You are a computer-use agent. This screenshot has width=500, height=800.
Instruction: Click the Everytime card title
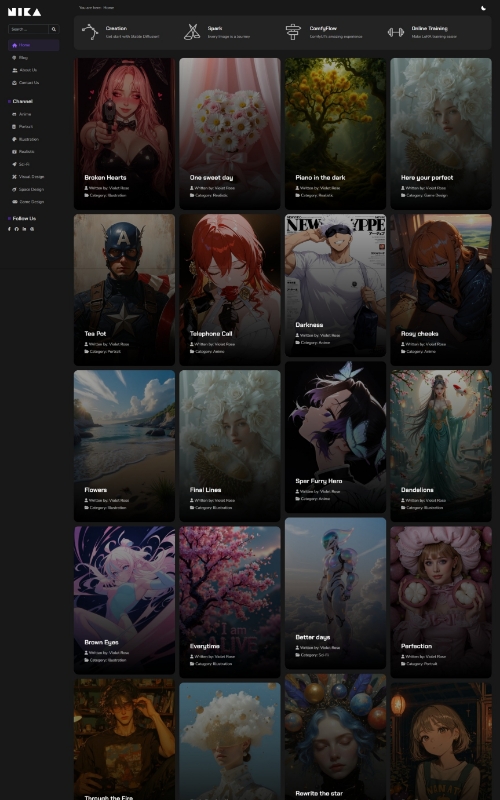click(x=205, y=646)
